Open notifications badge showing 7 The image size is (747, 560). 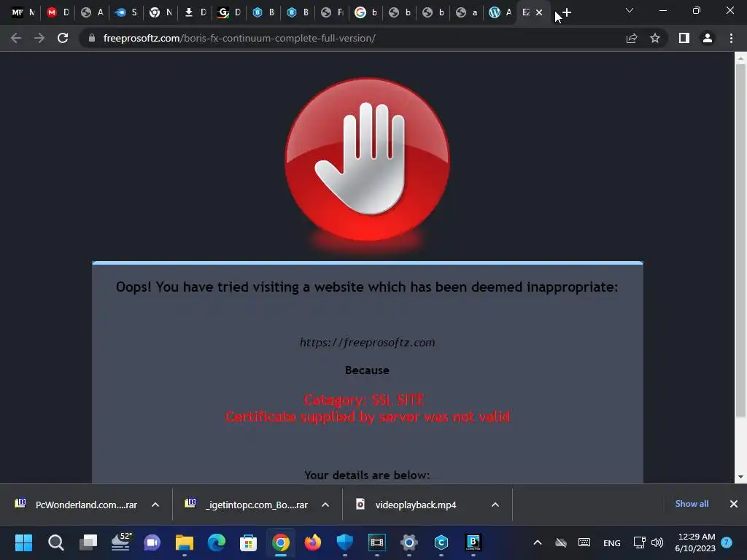coord(727,542)
